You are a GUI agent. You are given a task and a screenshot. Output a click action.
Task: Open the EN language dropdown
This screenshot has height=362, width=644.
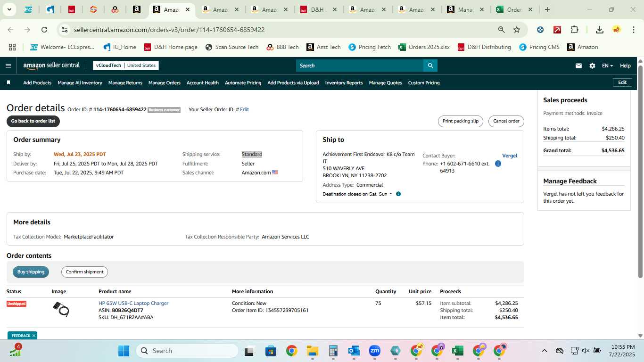tap(607, 66)
